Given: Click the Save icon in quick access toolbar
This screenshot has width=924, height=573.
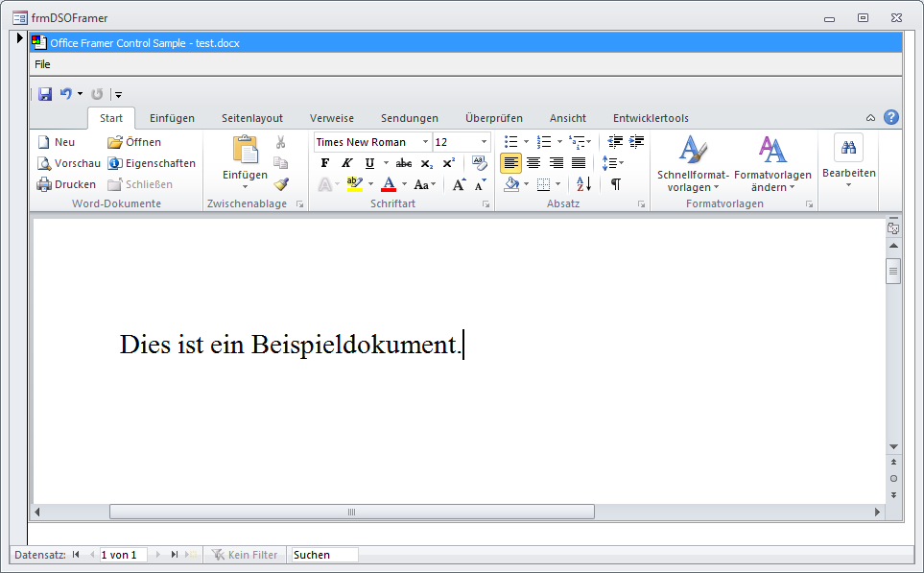Looking at the screenshot, I should pyautogui.click(x=45, y=94).
